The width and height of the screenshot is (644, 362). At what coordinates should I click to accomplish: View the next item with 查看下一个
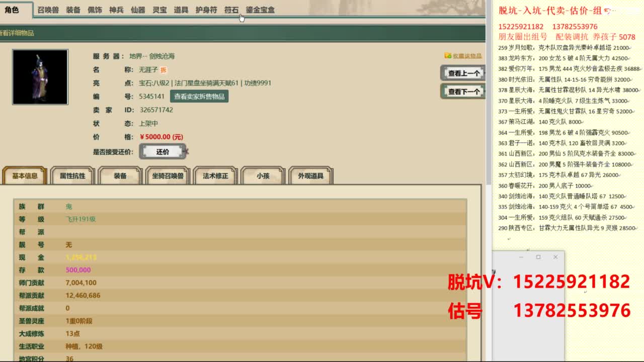[463, 92]
